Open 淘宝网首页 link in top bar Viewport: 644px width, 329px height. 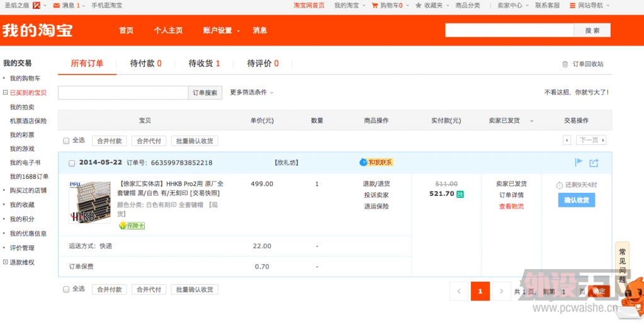tap(309, 6)
